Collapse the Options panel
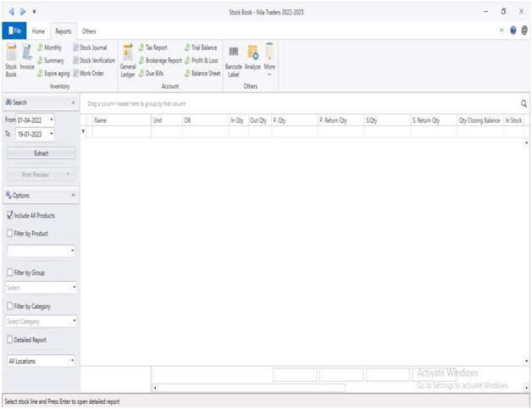This screenshot has height=409, width=532. (74, 196)
